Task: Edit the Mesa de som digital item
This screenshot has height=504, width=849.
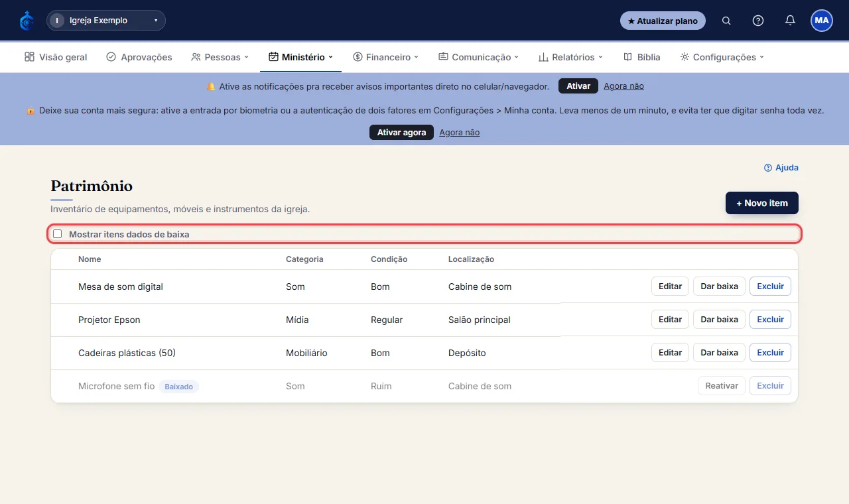Action: point(670,286)
